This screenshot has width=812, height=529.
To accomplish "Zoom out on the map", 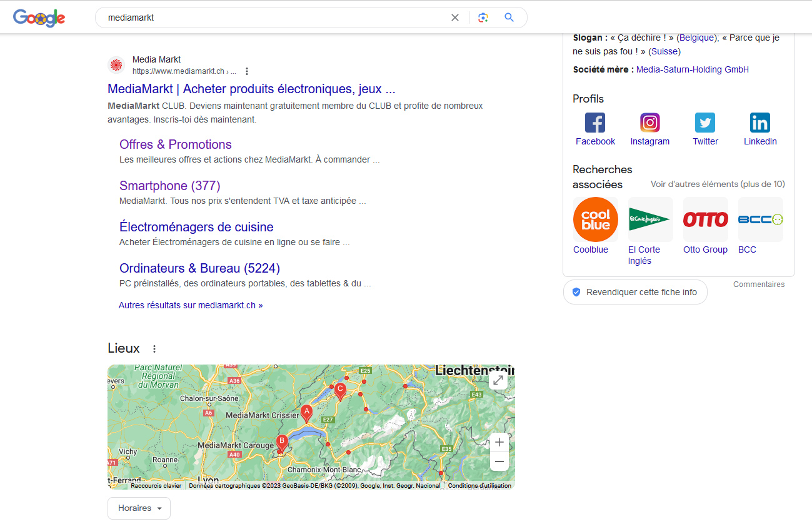I will click(x=499, y=462).
